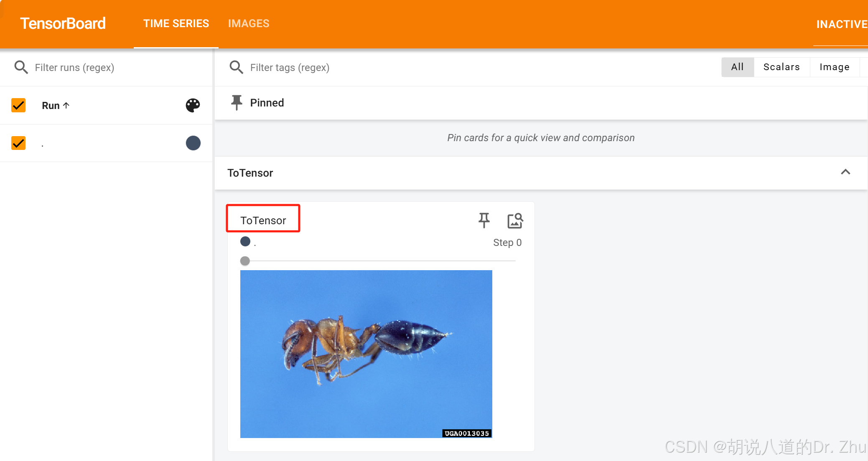868x461 pixels.
Task: Click the run color dot inside ToTensor card
Action: click(x=245, y=241)
